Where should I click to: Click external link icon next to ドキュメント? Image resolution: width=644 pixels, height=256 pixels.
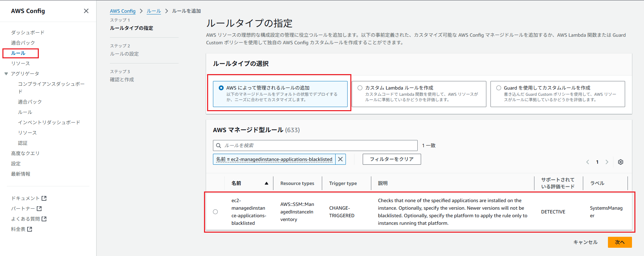click(x=44, y=198)
